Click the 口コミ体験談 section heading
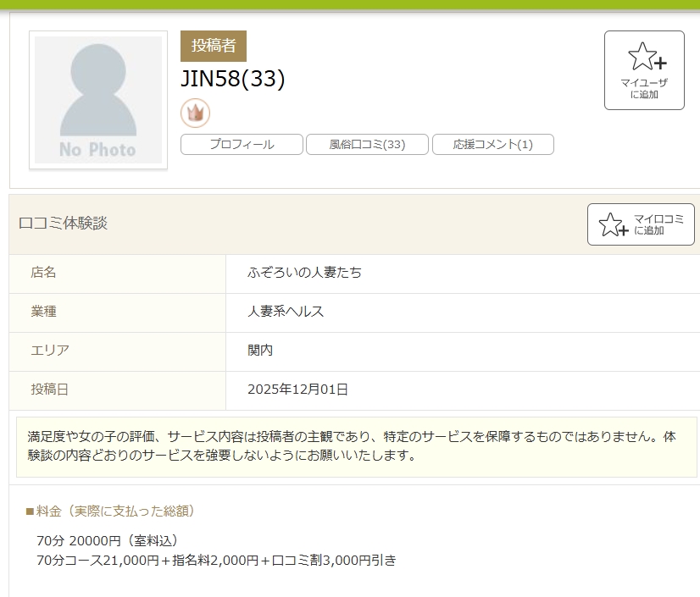The width and height of the screenshot is (700, 597). [64, 224]
